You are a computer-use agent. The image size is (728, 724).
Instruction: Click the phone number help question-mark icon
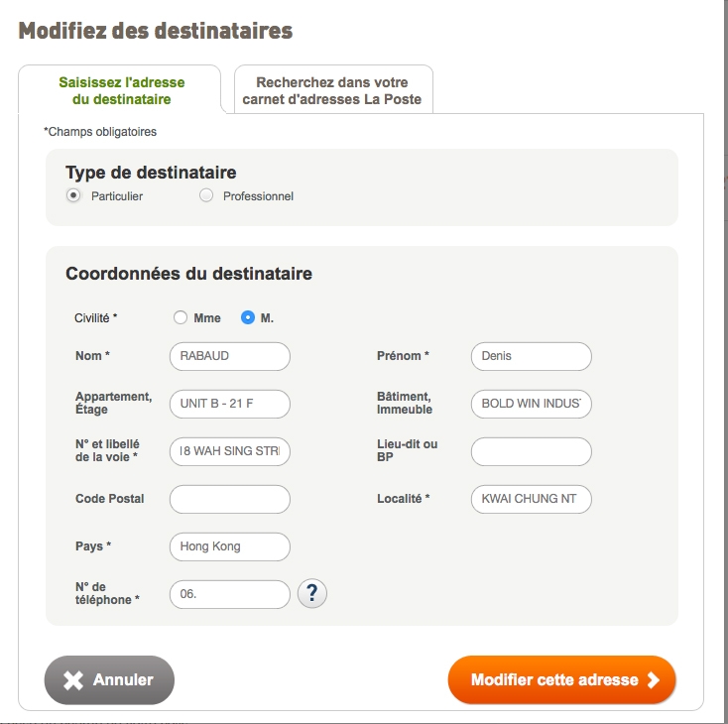click(x=312, y=594)
